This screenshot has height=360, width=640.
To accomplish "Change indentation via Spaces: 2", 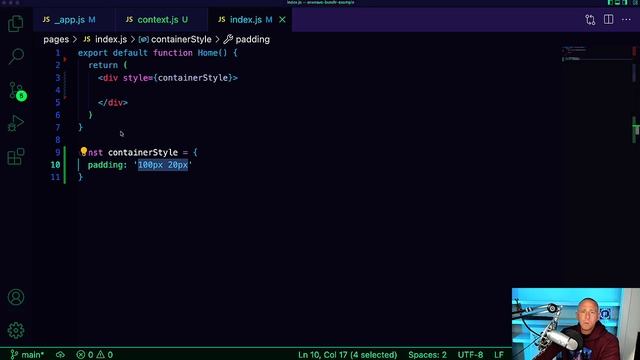I will pyautogui.click(x=427, y=355).
